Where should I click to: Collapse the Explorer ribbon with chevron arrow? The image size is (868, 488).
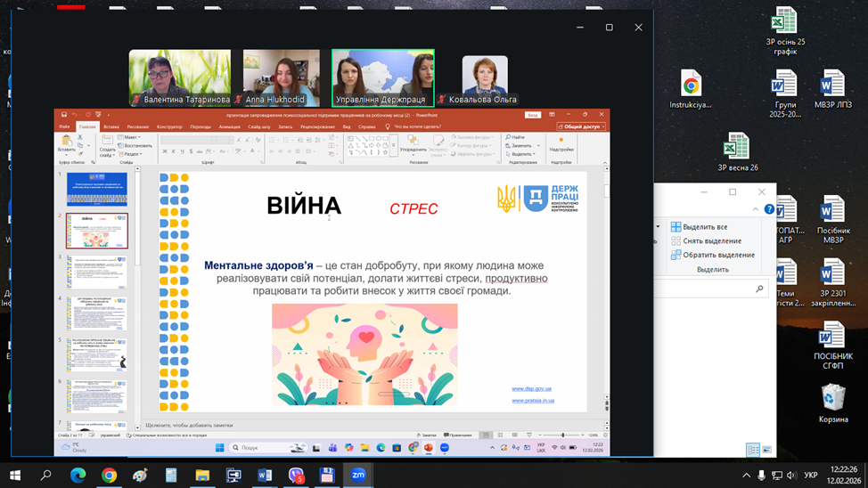point(756,209)
